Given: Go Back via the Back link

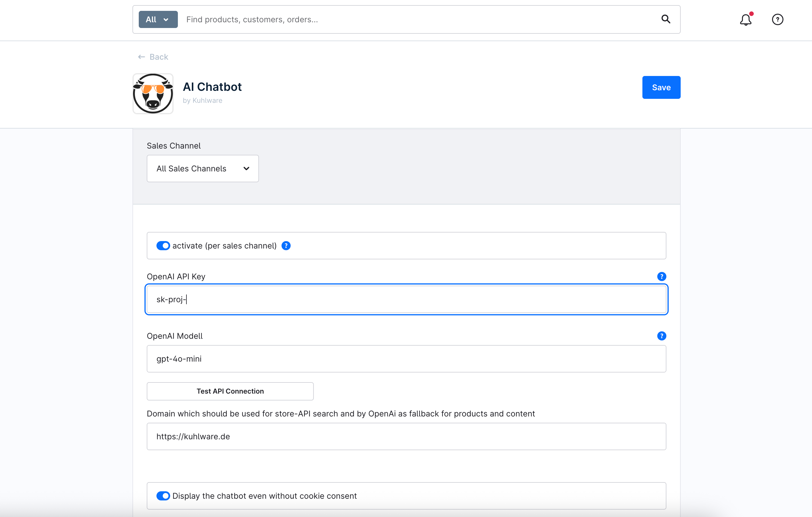Looking at the screenshot, I should click(158, 57).
